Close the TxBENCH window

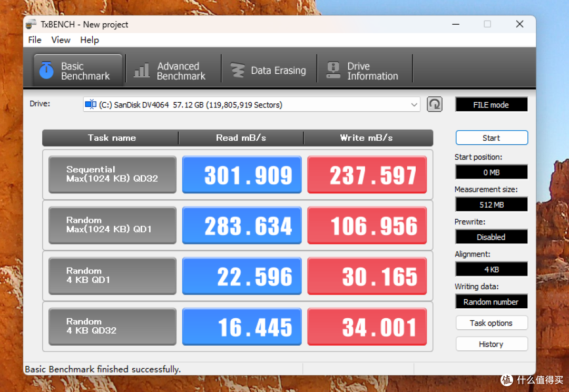point(519,24)
